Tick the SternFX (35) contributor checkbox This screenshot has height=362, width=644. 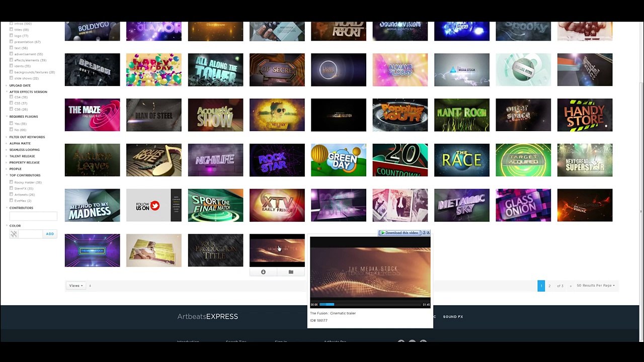(x=12, y=189)
